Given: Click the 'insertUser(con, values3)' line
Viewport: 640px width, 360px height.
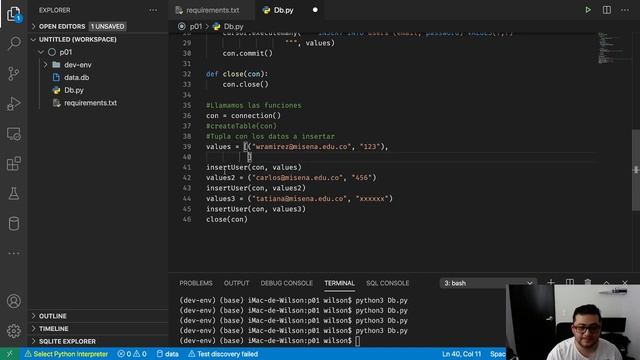Looking at the screenshot, I should point(256,209).
